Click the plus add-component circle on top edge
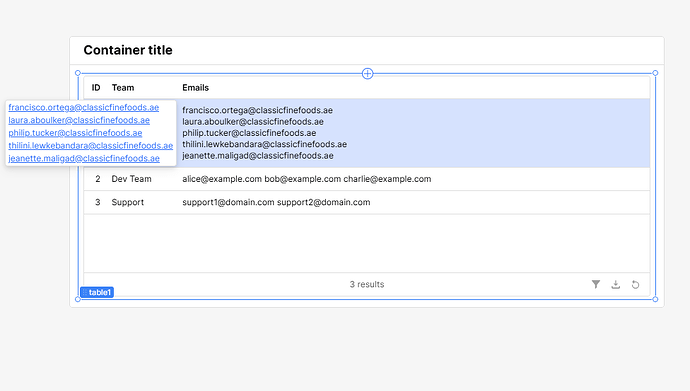 [x=367, y=73]
